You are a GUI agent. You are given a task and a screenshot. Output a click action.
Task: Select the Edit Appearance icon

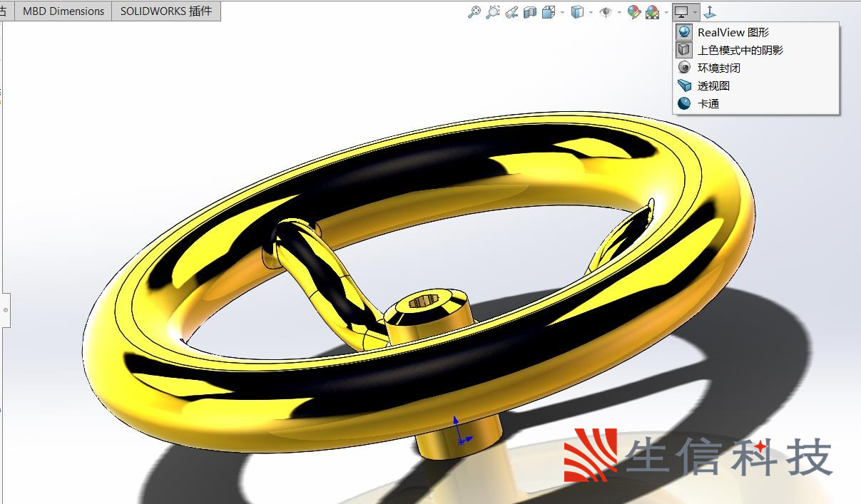[632, 11]
